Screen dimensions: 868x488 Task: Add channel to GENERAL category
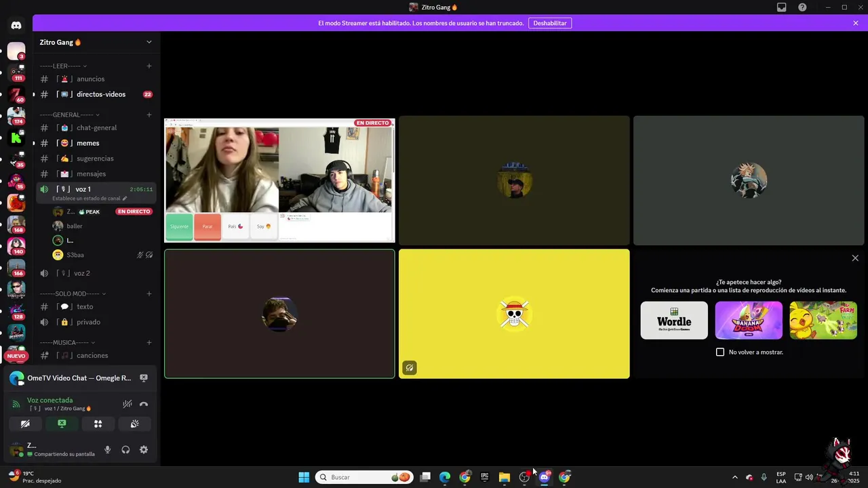click(149, 115)
